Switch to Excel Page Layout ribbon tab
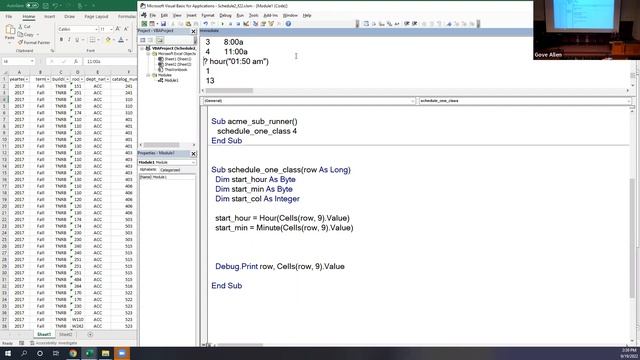 pos(96,17)
